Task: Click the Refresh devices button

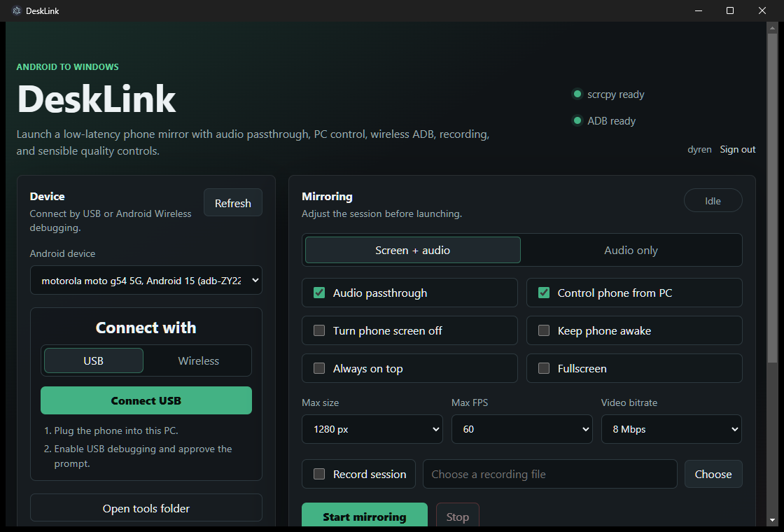Action: [x=233, y=202]
